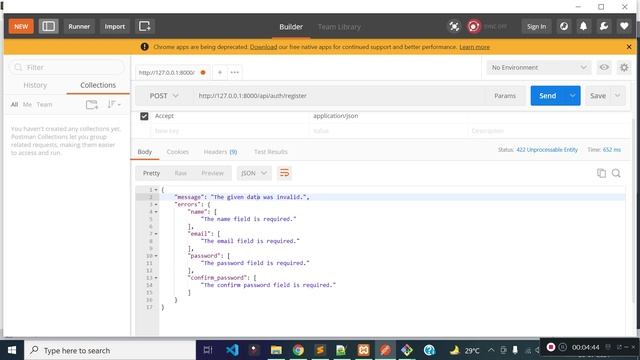Toggle the sidebar panel icon
640x360 pixels.
pos(49,27)
